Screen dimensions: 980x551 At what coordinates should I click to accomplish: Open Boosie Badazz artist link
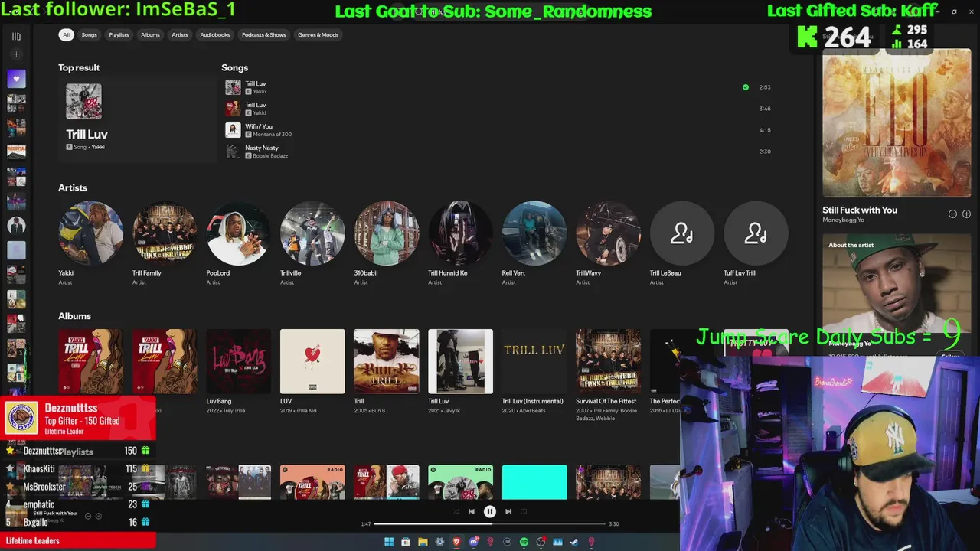coord(270,156)
